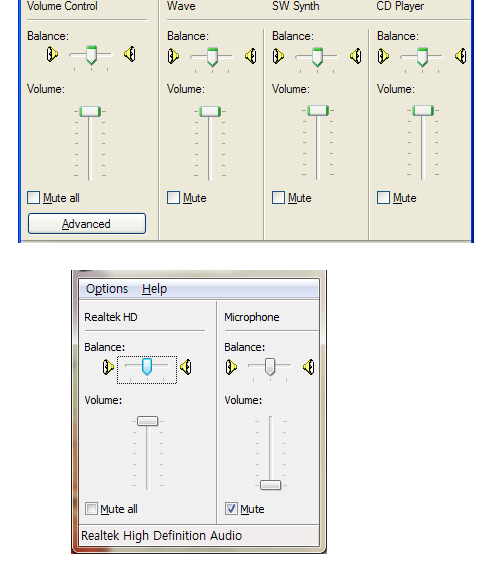This screenshot has width=500, height=573.
Task: Click the Microphone volume slider thumb
Action: tap(270, 485)
